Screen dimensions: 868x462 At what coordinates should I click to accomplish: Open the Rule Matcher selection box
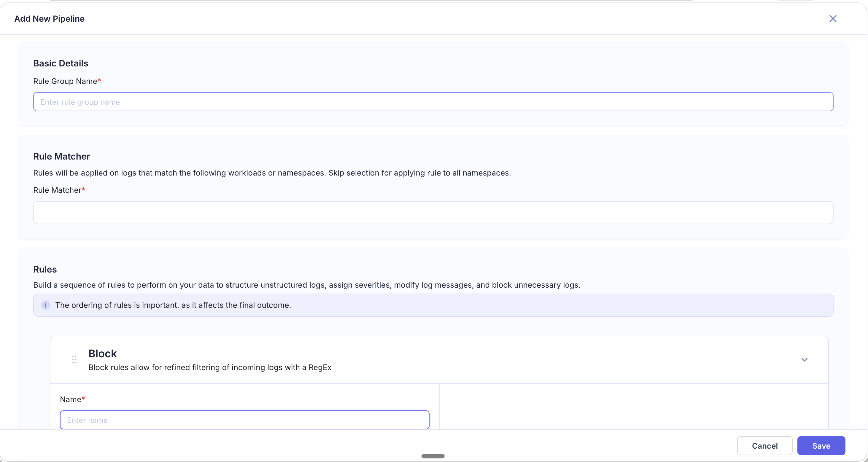[433, 213]
